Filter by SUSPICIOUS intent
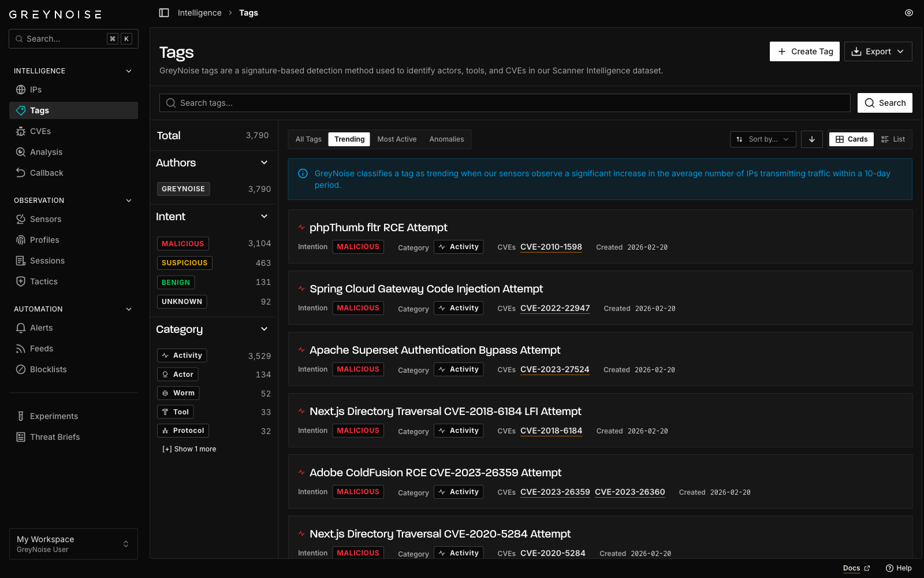This screenshot has width=924, height=578. [185, 263]
